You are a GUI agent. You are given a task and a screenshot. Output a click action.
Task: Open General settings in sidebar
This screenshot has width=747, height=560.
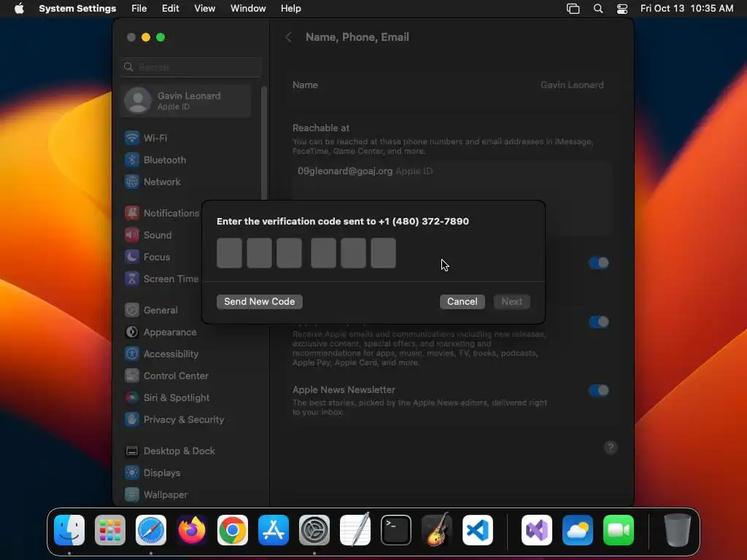pos(162,311)
